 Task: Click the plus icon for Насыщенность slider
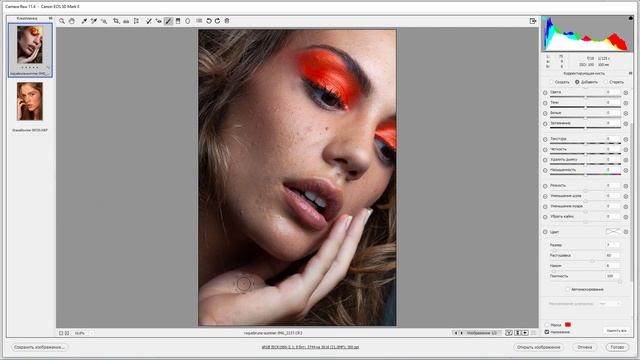(626, 170)
